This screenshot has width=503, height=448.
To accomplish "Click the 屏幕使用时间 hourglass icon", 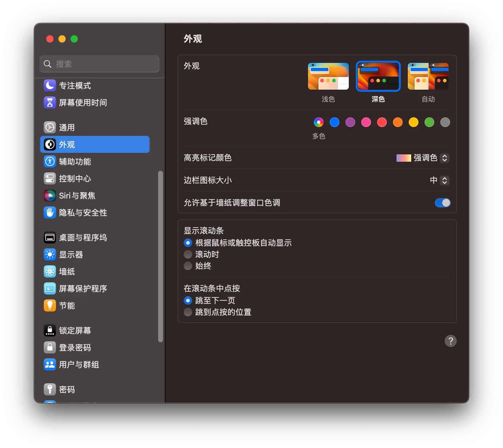I will point(50,102).
